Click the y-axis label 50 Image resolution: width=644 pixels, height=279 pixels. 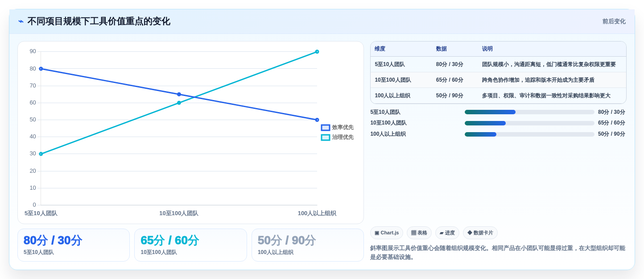pos(33,120)
